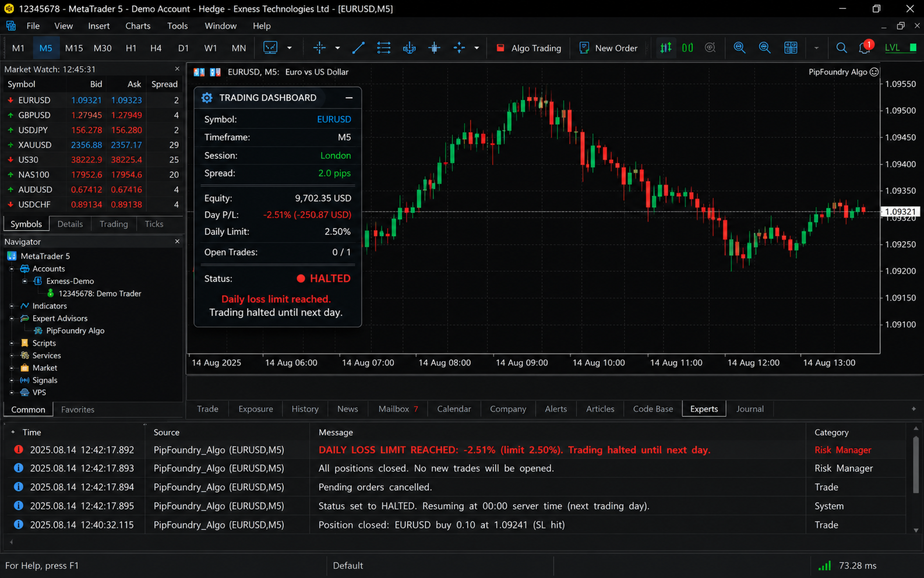
Task: Select the crosshair cursor tool
Action: (319, 48)
